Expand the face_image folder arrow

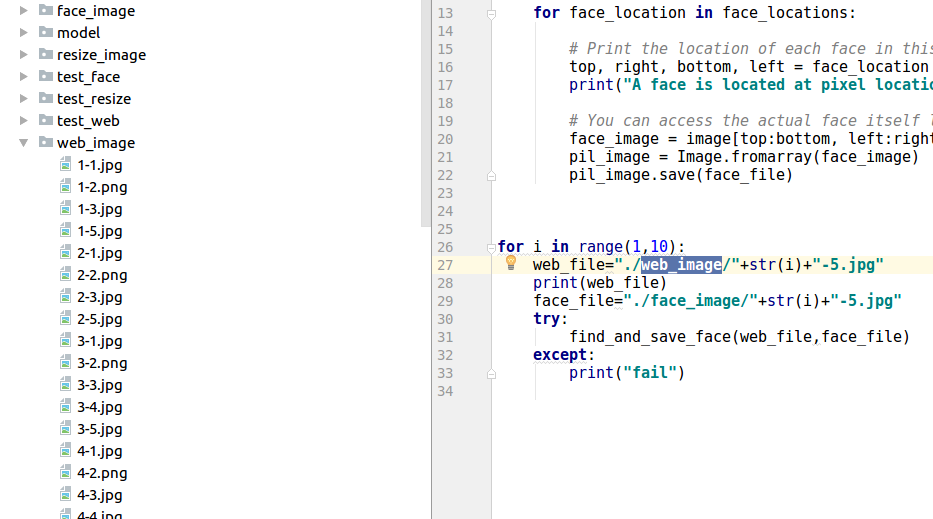click(24, 11)
